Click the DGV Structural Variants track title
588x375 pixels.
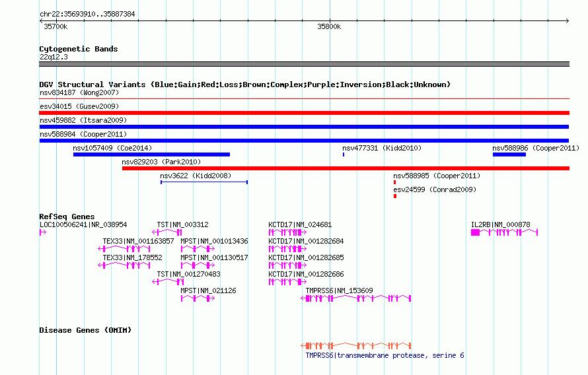[x=244, y=85]
